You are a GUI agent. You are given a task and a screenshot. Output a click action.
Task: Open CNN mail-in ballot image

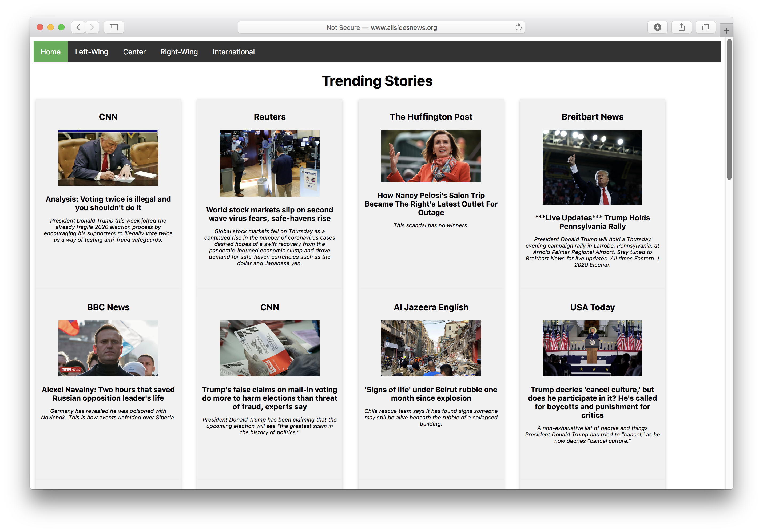tap(269, 348)
